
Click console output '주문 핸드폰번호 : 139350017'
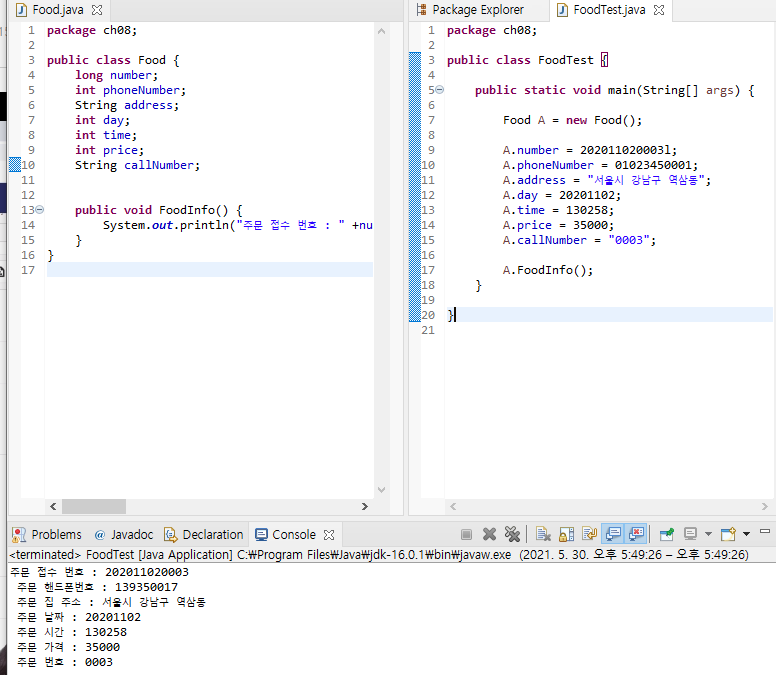(97, 587)
